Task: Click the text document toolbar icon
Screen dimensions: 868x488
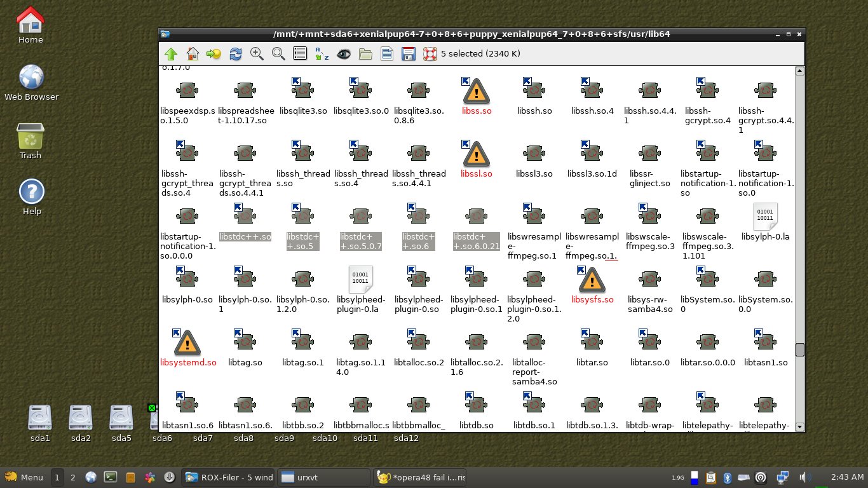Action: 386,54
